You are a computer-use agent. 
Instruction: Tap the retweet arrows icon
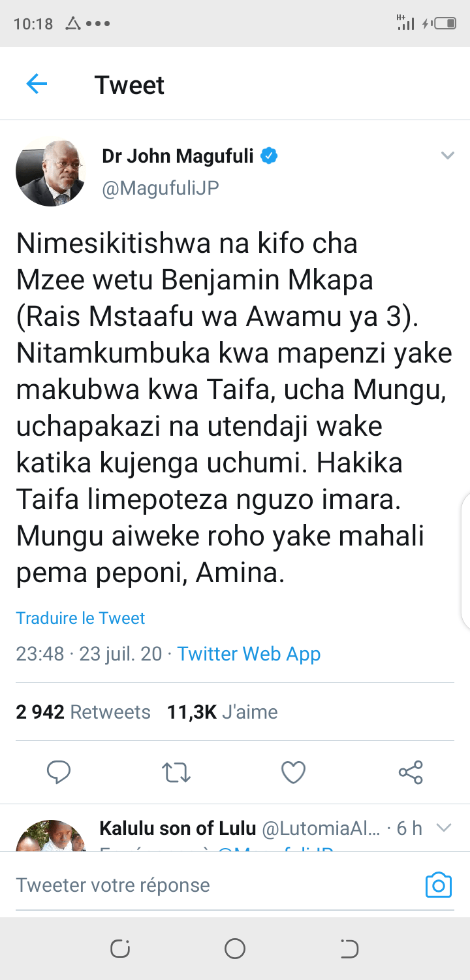tap(176, 772)
